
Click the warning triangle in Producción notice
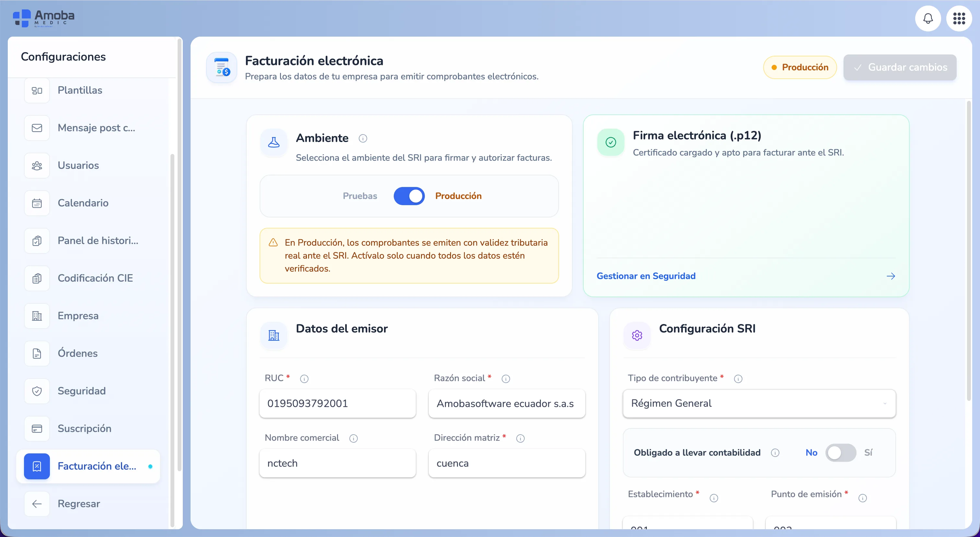coord(273,243)
